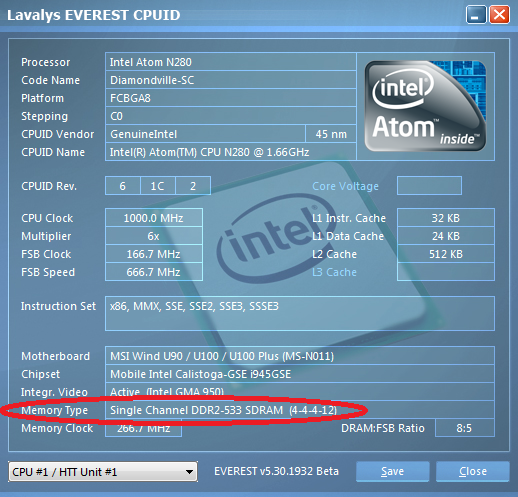Viewport: 518px width, 497px height.
Task: Click the Close button
Action: [x=473, y=471]
